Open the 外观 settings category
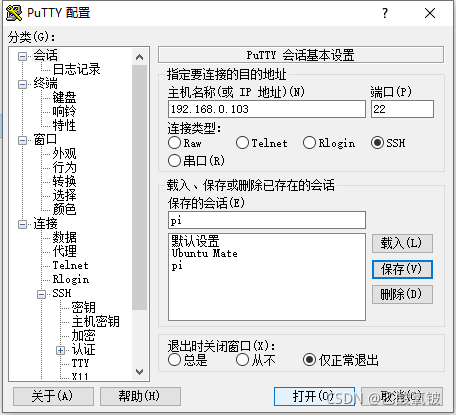 (64, 153)
